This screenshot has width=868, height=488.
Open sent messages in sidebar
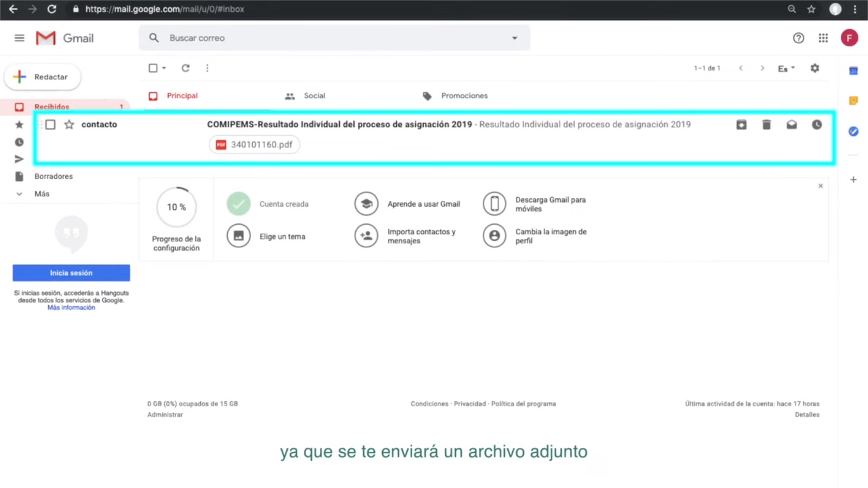coord(19,159)
